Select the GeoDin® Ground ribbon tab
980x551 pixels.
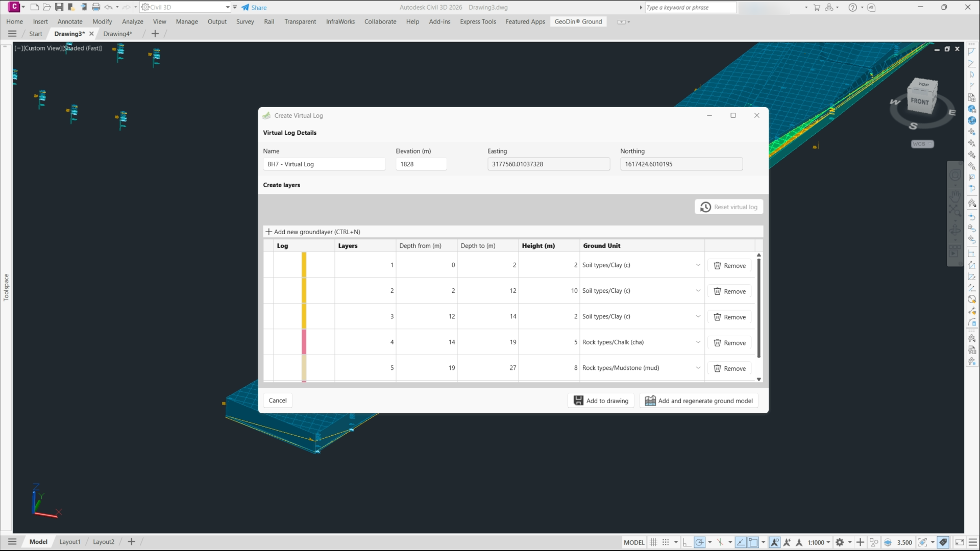pyautogui.click(x=578, y=21)
